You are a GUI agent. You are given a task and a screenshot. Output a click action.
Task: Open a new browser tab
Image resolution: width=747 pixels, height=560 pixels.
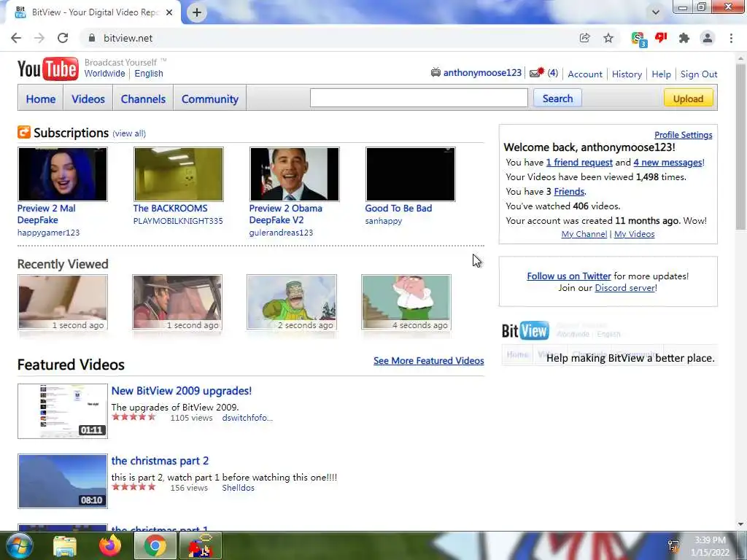197,12
